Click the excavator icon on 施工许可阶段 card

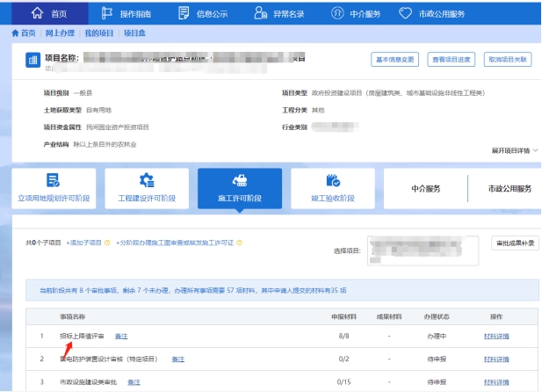point(240,180)
